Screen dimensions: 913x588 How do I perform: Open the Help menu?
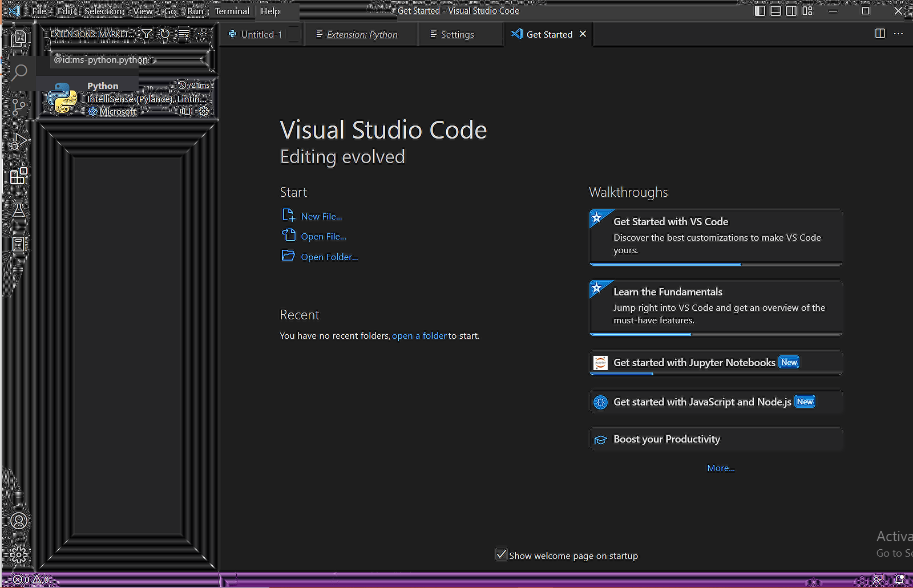point(270,11)
